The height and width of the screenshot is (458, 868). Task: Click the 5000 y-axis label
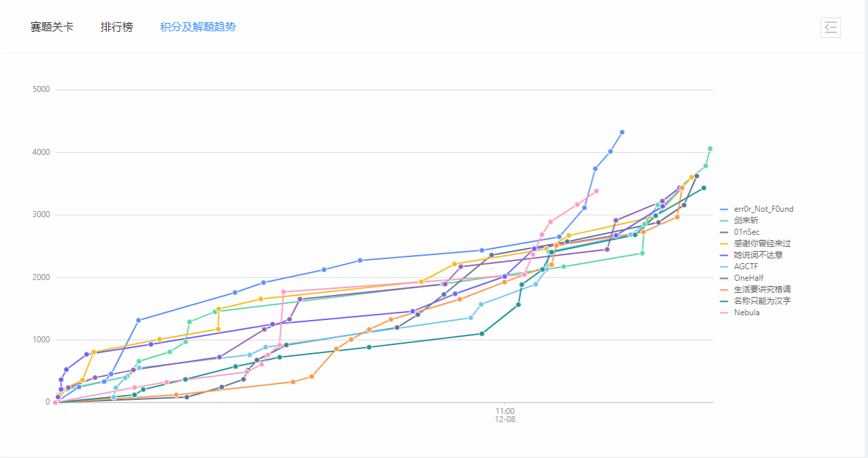tap(42, 89)
